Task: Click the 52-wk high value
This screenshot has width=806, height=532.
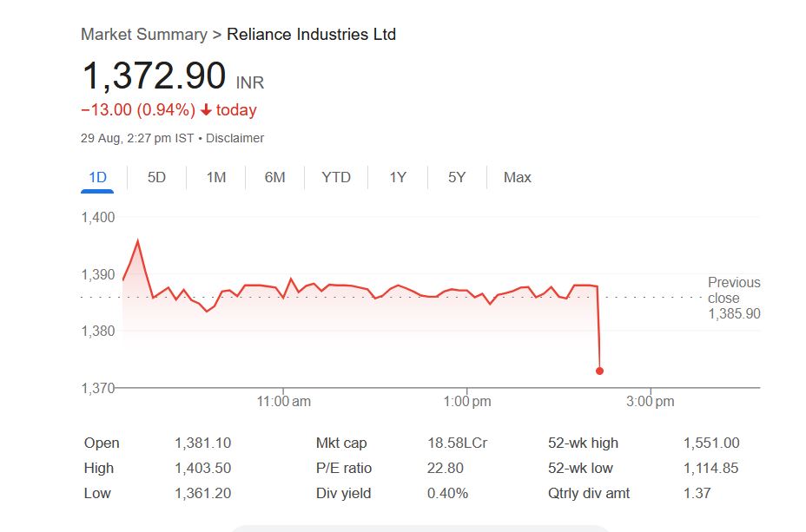Action: (x=710, y=443)
